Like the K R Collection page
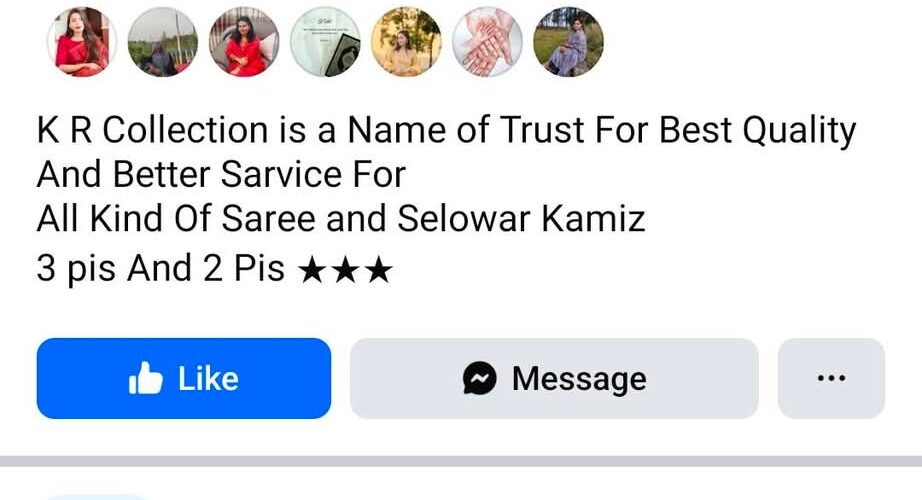The height and width of the screenshot is (500, 922). tap(183, 378)
